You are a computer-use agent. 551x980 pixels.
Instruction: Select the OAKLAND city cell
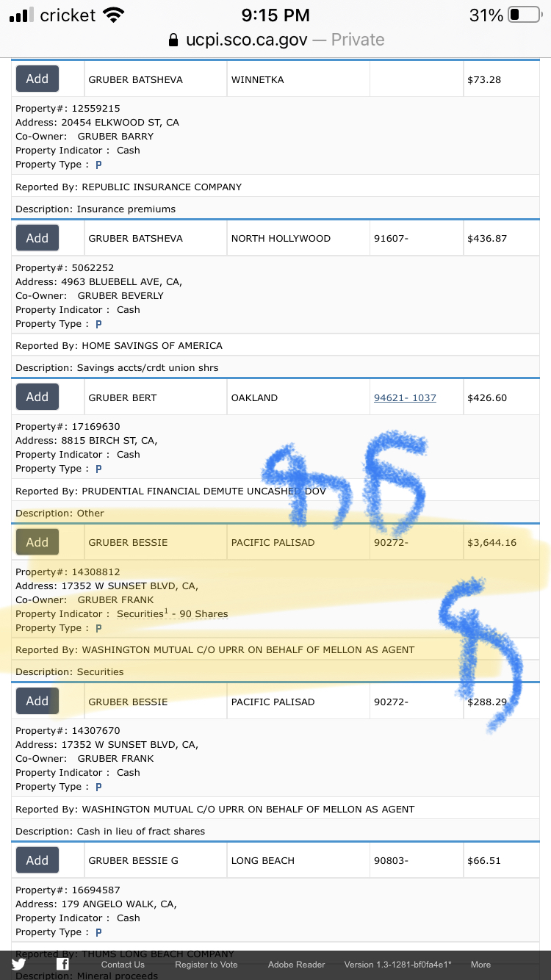(298, 397)
